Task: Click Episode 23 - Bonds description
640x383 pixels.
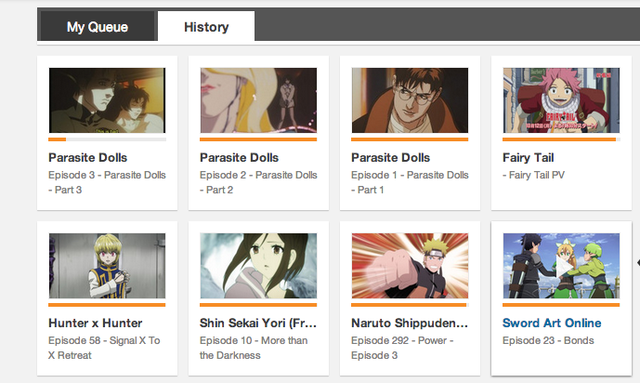Action: [x=548, y=341]
